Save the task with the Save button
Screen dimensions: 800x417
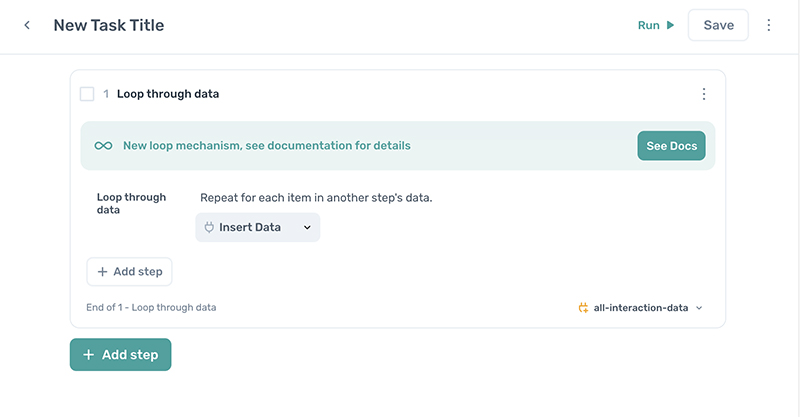(718, 26)
